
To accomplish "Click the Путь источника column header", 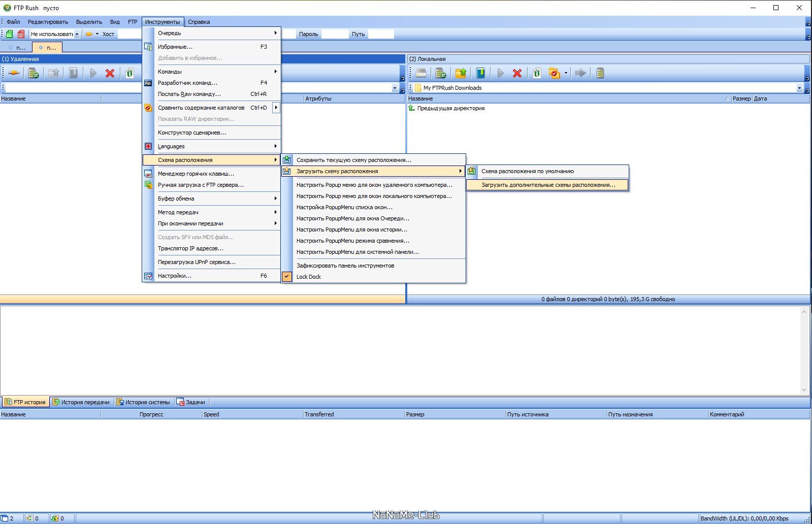I will pyautogui.click(x=556, y=414).
